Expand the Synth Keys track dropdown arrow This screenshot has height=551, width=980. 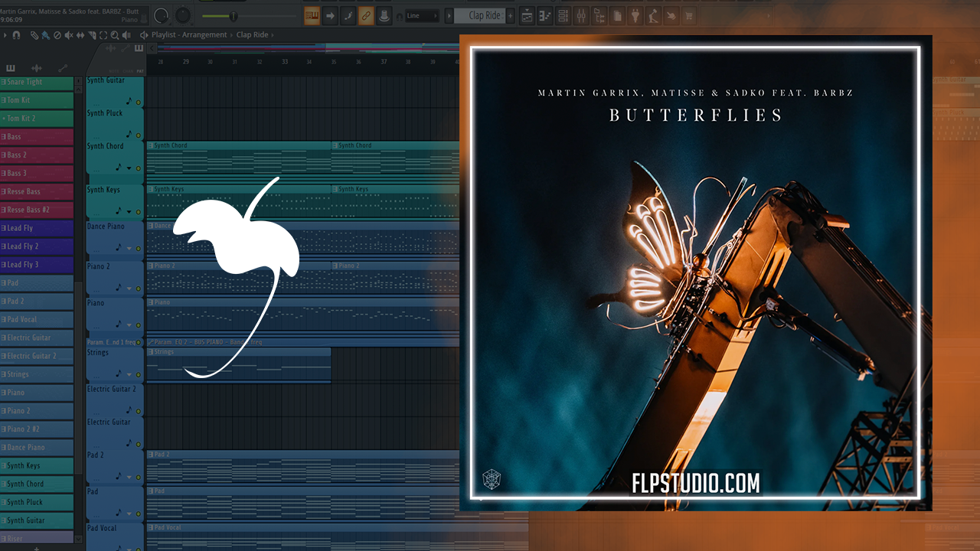click(129, 211)
